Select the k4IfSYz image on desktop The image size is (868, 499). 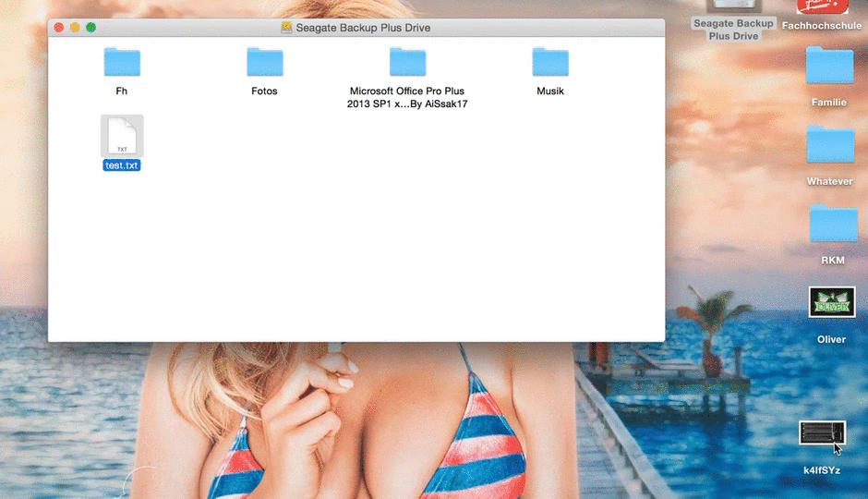tap(822, 432)
